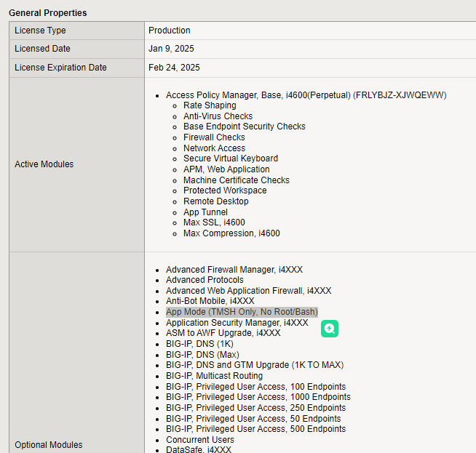Click Advanced Web Application Firewall, i4XXX
This screenshot has width=476, height=453.
tap(249, 290)
